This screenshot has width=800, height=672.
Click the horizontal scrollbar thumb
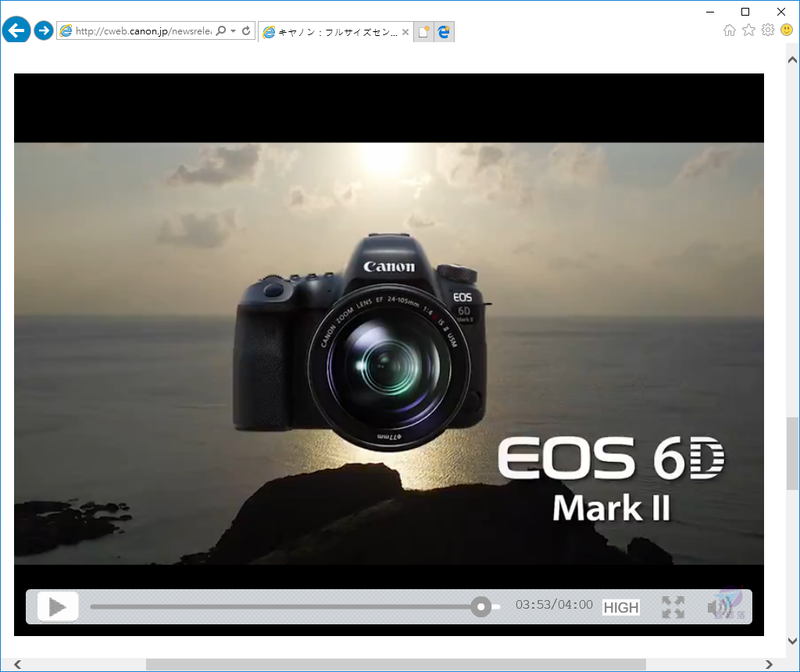click(x=396, y=664)
